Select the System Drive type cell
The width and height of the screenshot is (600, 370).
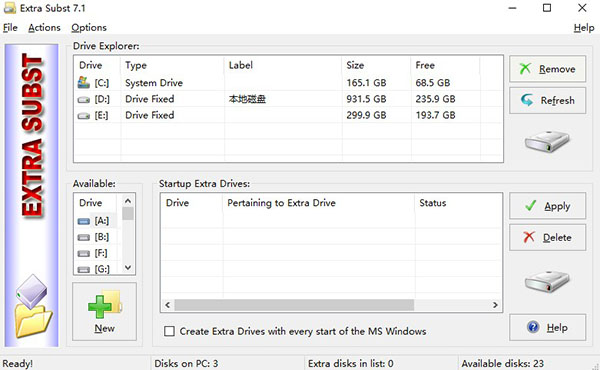pos(154,83)
